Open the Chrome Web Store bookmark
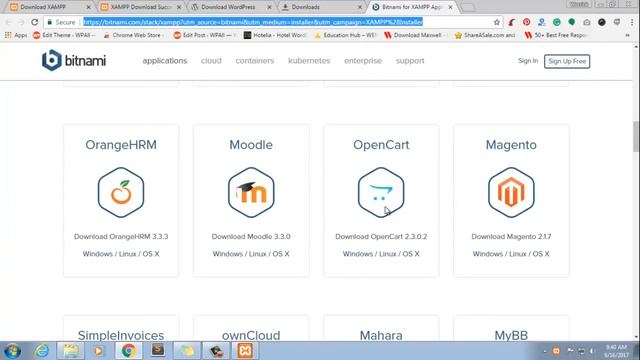This screenshot has height=360, width=640. pyautogui.click(x=133, y=36)
